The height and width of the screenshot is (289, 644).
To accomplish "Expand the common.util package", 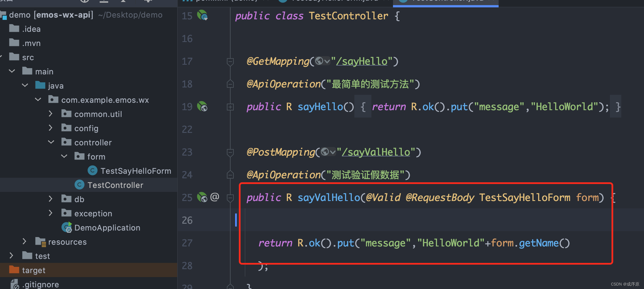I will point(51,114).
